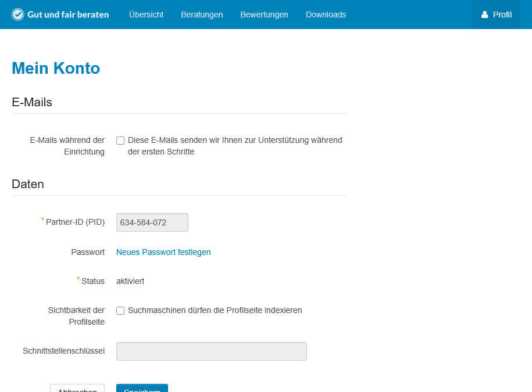Click the 'Mein Konto' page heading
The height and width of the screenshot is (392, 532).
56,69
